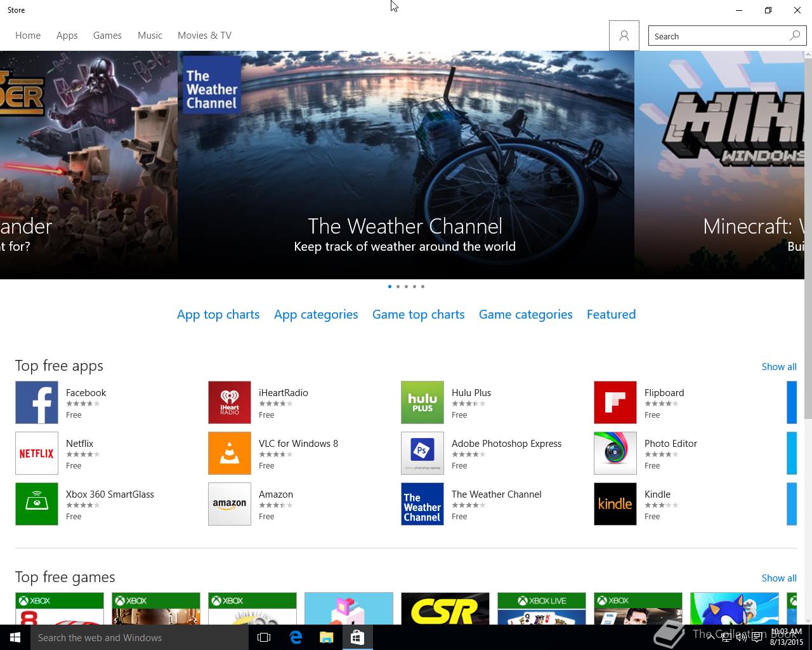
Task: Select the last carousel page dot
Action: pyautogui.click(x=422, y=286)
